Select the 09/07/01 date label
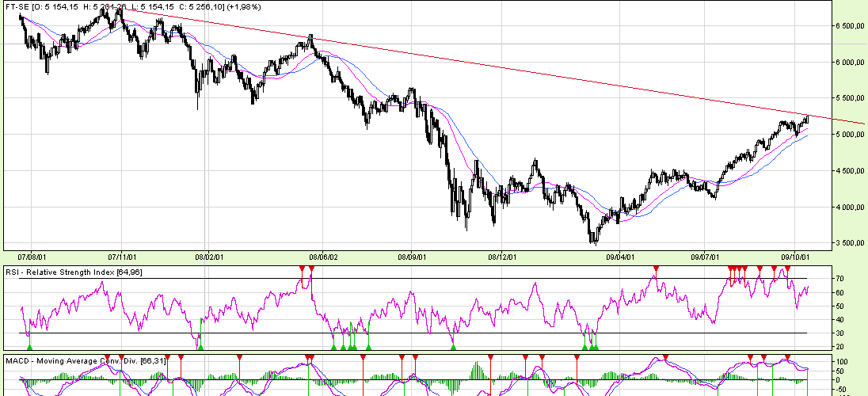The image size is (868, 396). (x=705, y=257)
